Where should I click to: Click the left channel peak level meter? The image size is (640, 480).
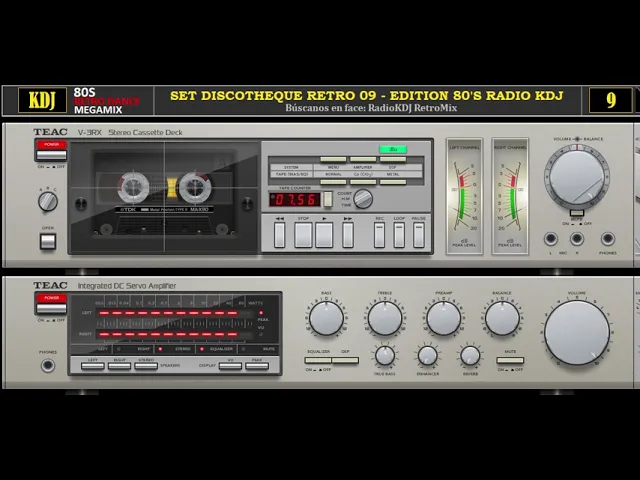(464, 196)
